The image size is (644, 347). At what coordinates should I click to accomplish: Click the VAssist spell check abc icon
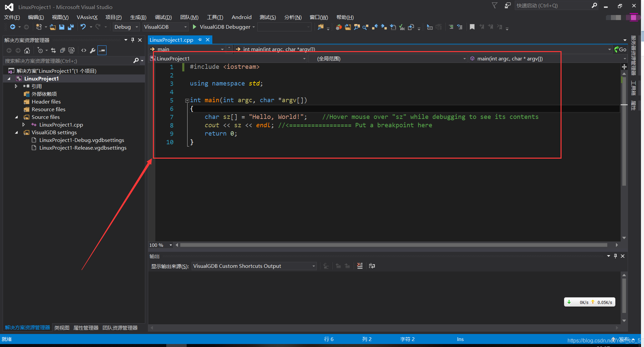coord(402,27)
